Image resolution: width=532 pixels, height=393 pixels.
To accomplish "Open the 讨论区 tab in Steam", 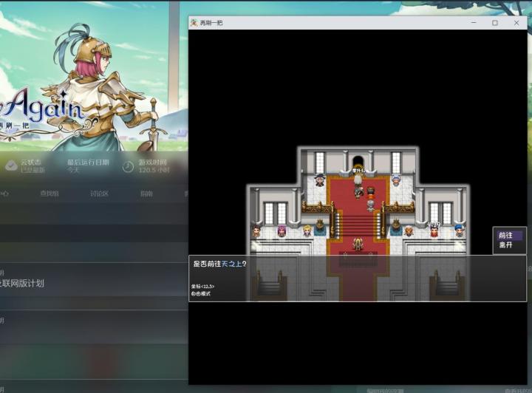I will [x=99, y=194].
